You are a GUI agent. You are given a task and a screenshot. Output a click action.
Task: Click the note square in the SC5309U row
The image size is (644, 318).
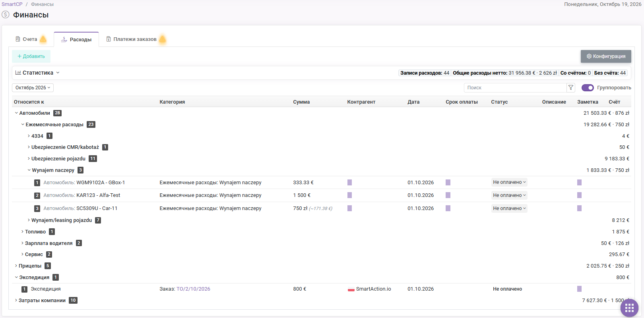pyautogui.click(x=579, y=208)
